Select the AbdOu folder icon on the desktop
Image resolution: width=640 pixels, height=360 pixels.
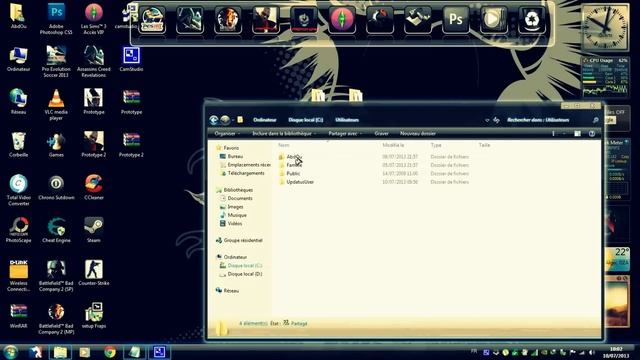pyautogui.click(x=18, y=16)
